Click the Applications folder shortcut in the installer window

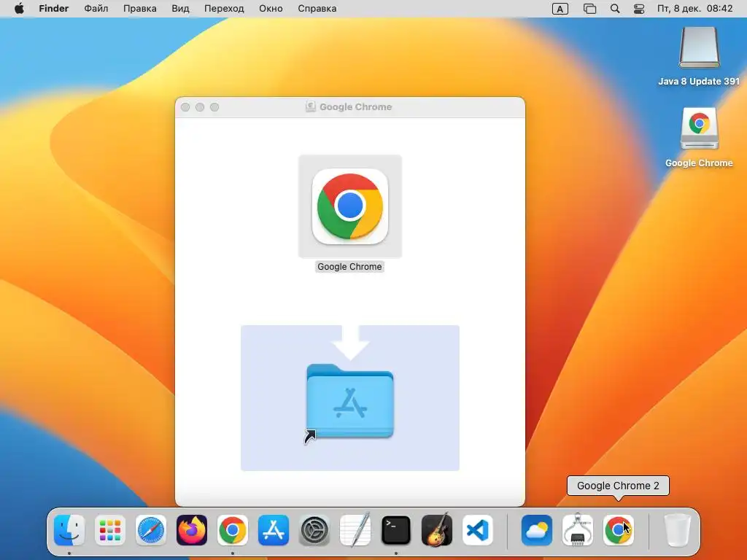(349, 402)
